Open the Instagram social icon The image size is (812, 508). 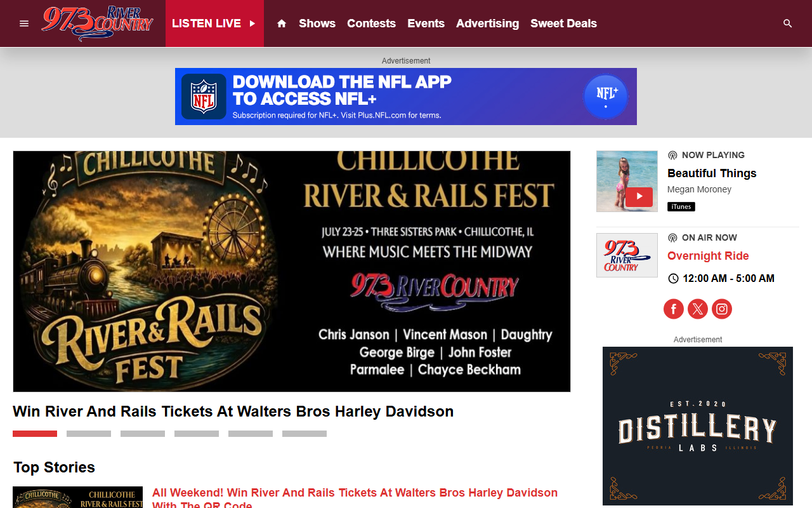[x=722, y=309]
